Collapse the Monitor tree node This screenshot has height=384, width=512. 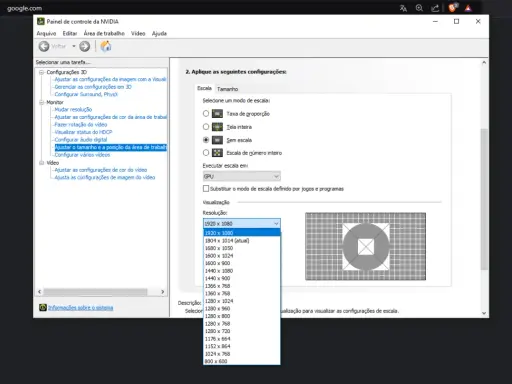tap(41, 102)
